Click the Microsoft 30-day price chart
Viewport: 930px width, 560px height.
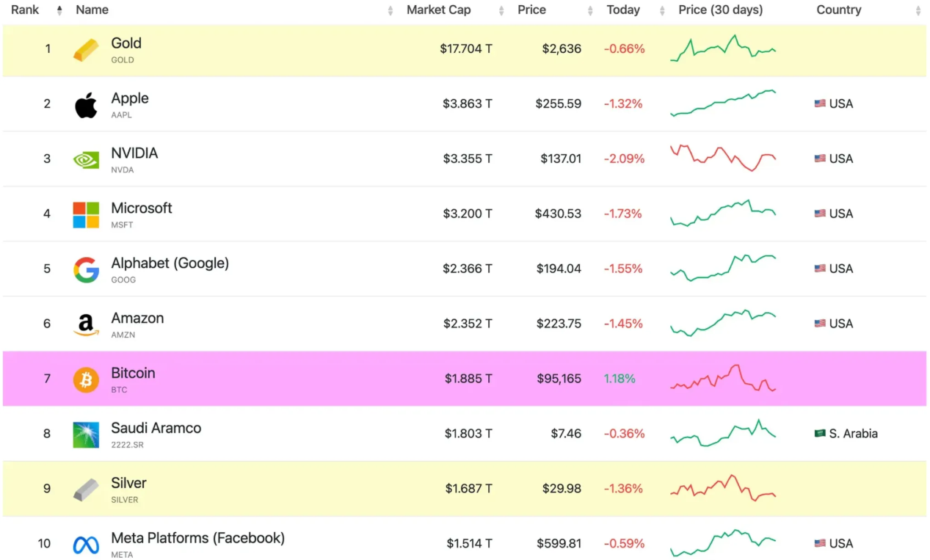click(723, 213)
